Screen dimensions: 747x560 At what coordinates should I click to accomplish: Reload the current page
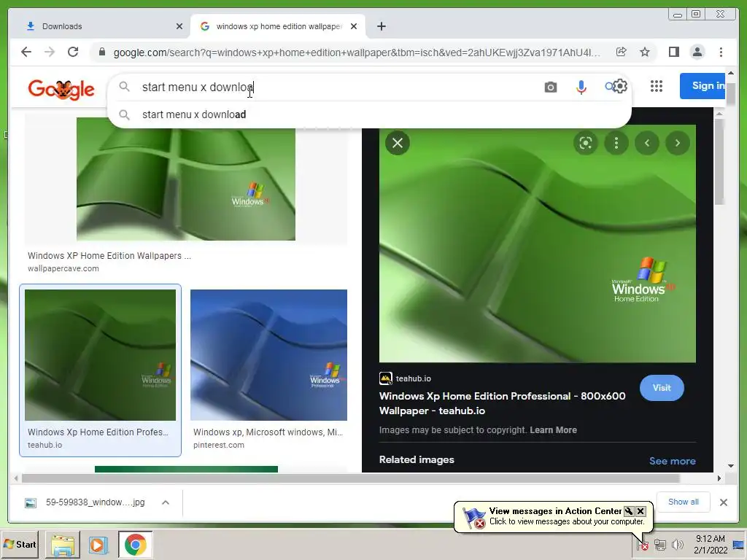73,52
